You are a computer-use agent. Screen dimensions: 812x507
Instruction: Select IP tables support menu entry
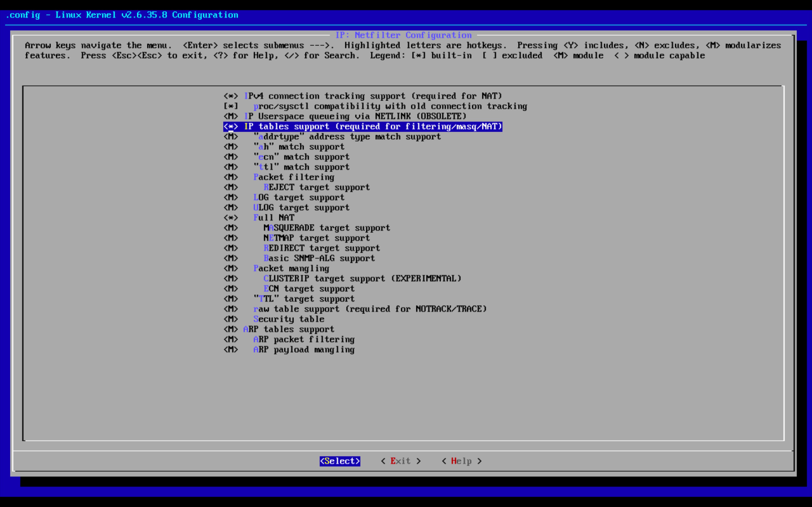click(372, 126)
